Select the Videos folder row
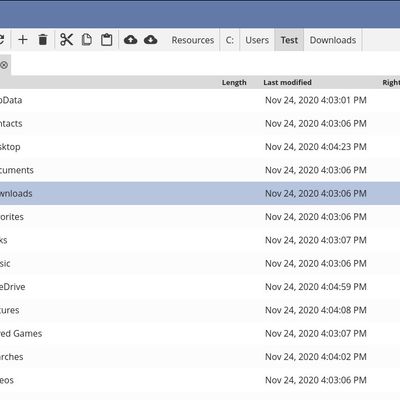The height and width of the screenshot is (400, 400). [x=200, y=380]
